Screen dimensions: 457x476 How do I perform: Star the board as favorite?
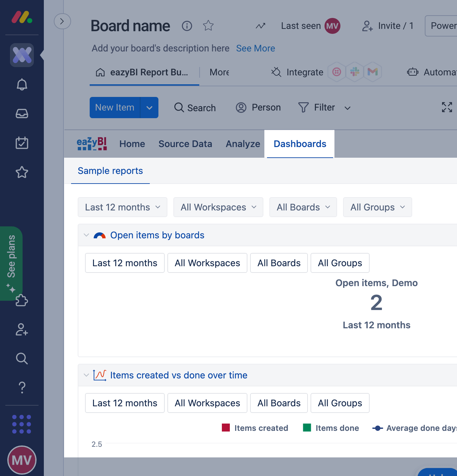pyautogui.click(x=208, y=26)
